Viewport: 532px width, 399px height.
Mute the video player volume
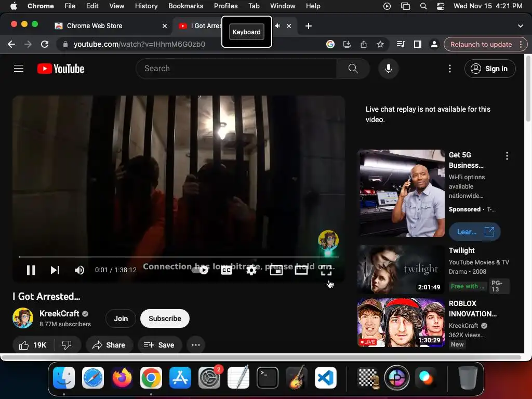[x=79, y=270]
